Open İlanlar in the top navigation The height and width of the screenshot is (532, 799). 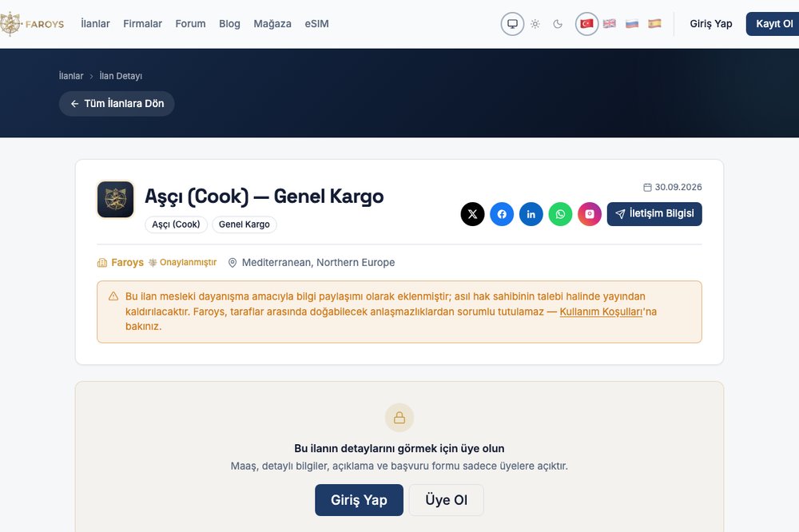(95, 24)
